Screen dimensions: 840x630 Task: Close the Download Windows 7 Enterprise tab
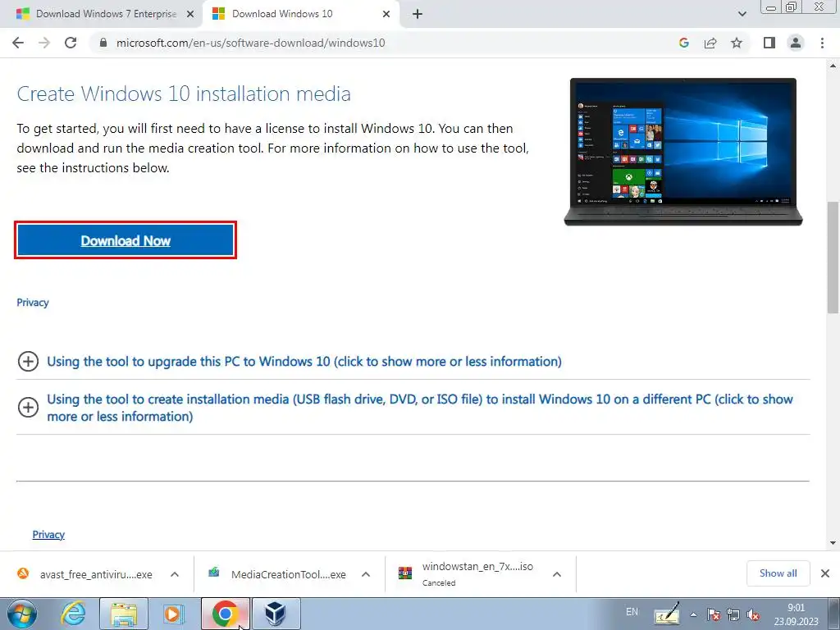tap(190, 14)
